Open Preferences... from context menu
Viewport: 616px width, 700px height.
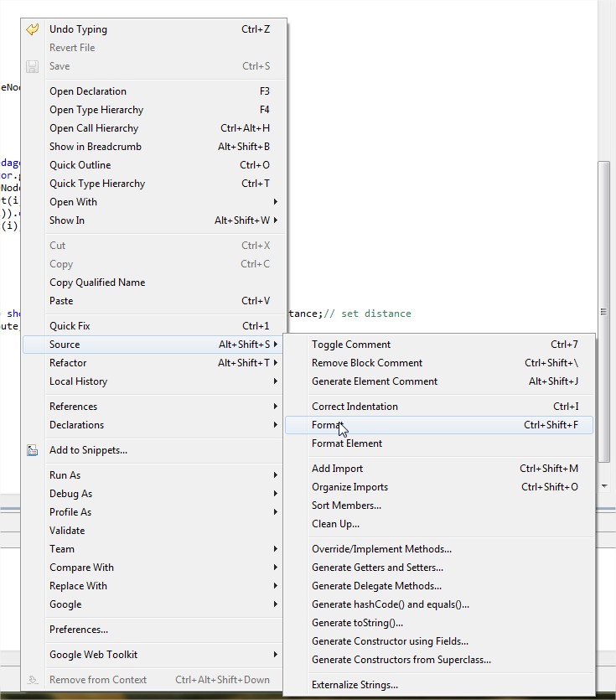[x=153, y=630]
